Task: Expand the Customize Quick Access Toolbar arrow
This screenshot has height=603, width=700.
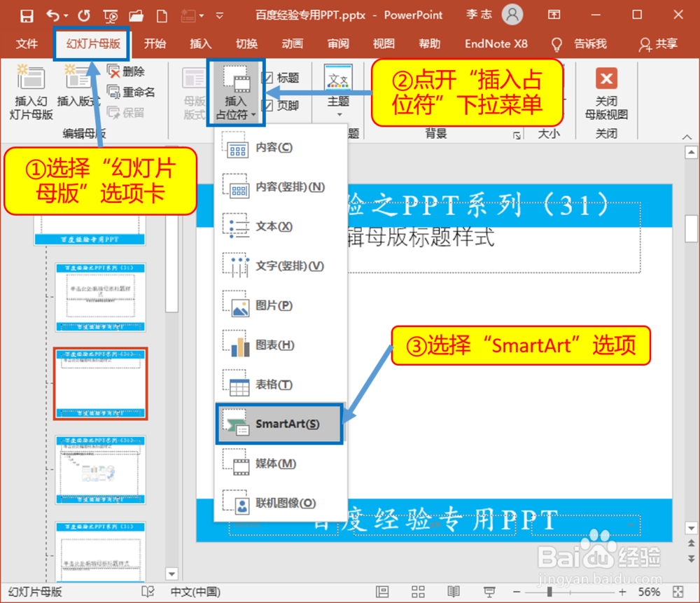Action: (x=220, y=15)
